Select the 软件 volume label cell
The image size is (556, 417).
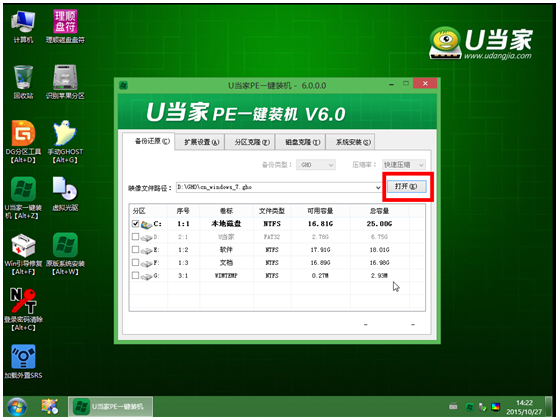(x=226, y=250)
